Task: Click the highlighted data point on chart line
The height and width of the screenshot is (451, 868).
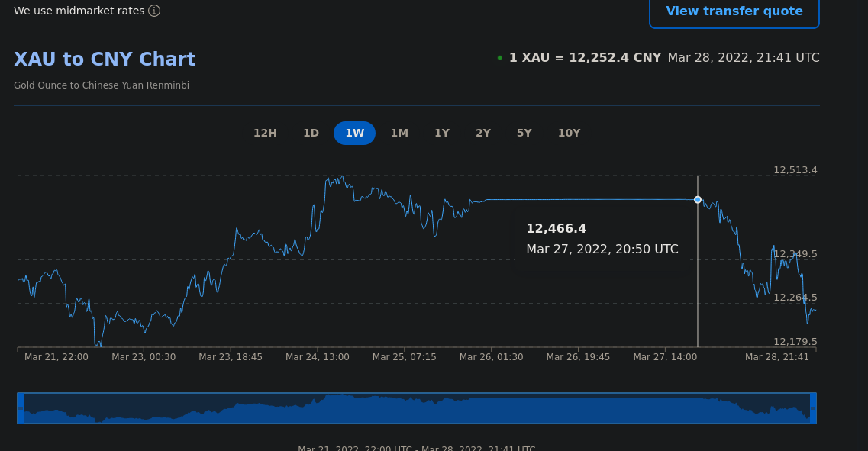Action: click(698, 200)
